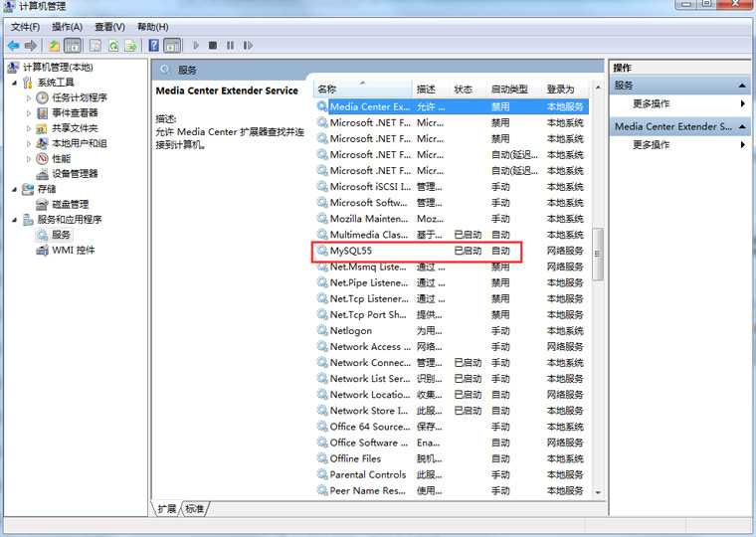The image size is (756, 537).
Task: Collapse the 服务 section in actions pane
Action: click(742, 86)
